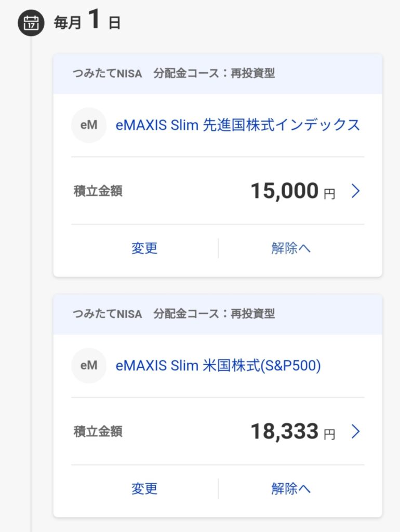Tap the calendar icon beside 毎月1日
The height and width of the screenshot is (532, 400).
click(31, 23)
